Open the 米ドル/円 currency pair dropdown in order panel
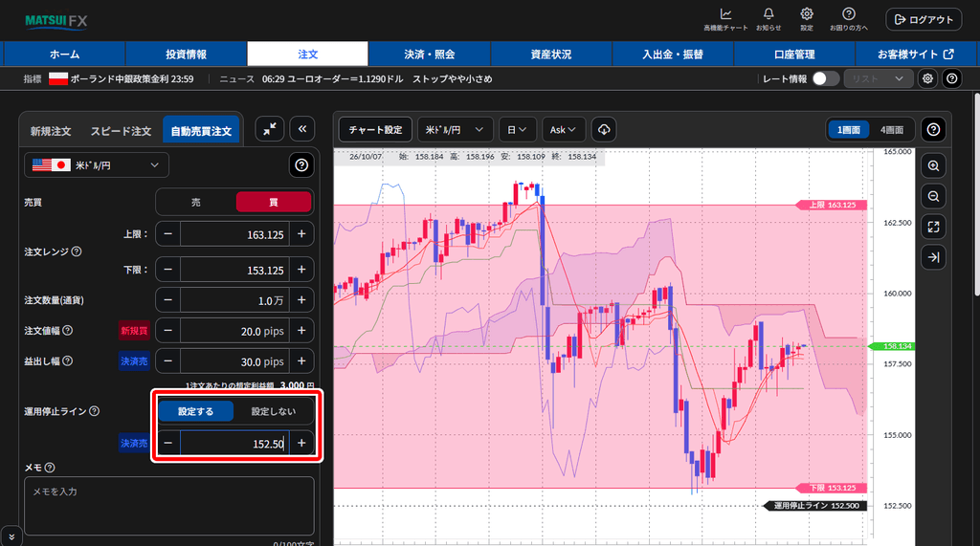Image resolution: width=980 pixels, height=546 pixels. tap(97, 164)
